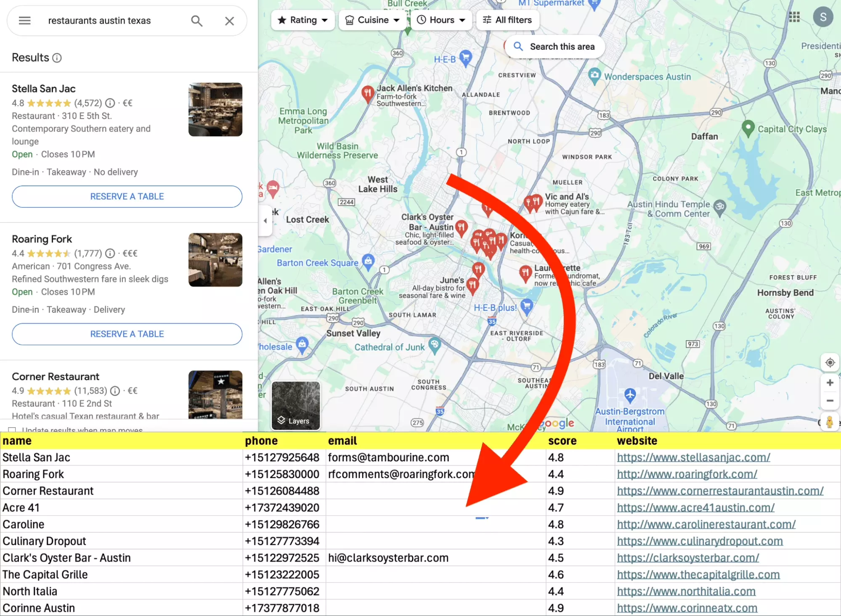Click the Roaring Fork photo thumbnail
Viewport: 841px width, 616px height.
click(x=215, y=260)
